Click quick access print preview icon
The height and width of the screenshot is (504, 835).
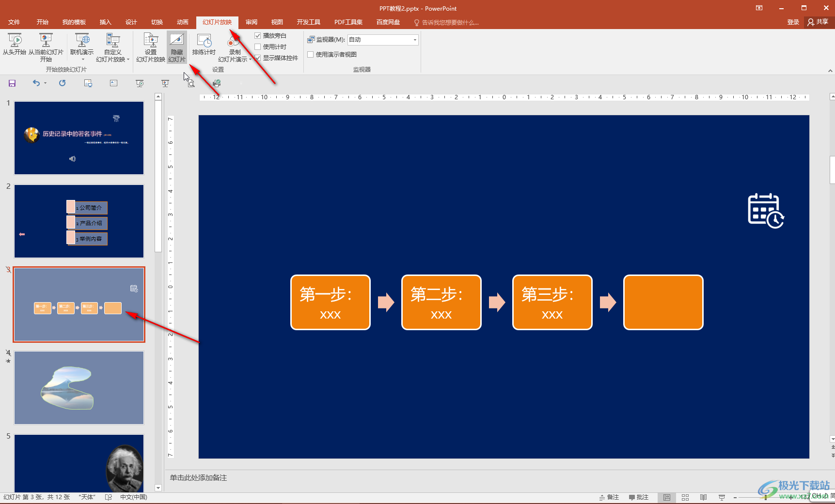tap(191, 83)
